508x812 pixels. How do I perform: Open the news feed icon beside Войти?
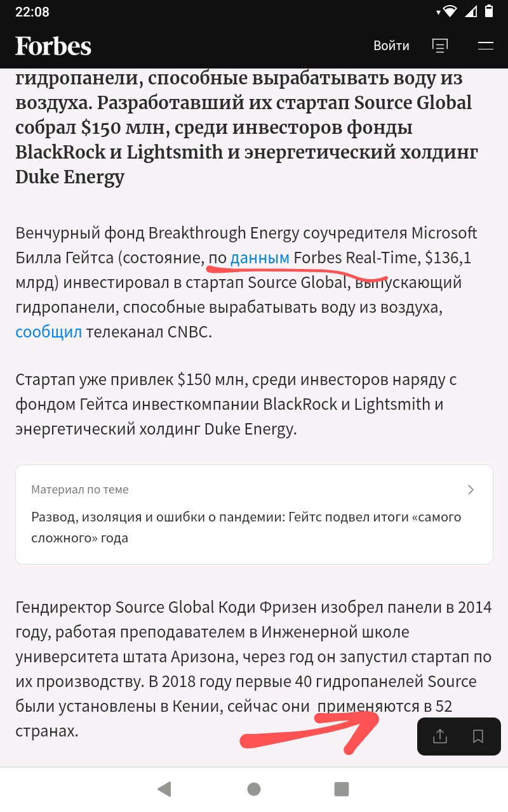pyautogui.click(x=439, y=46)
